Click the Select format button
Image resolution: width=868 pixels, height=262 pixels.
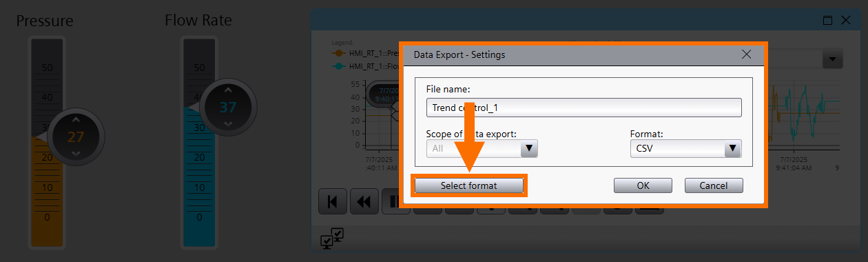click(468, 185)
